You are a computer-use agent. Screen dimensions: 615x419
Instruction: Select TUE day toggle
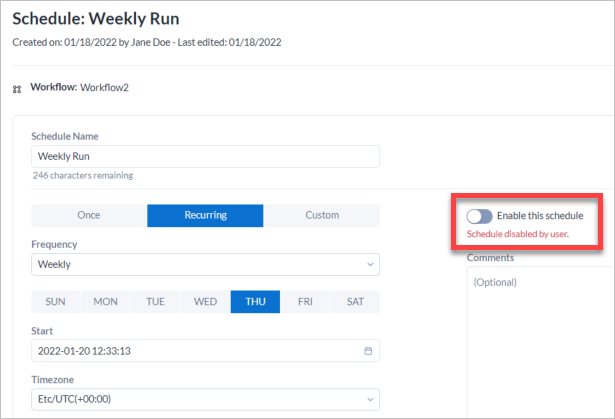click(156, 302)
